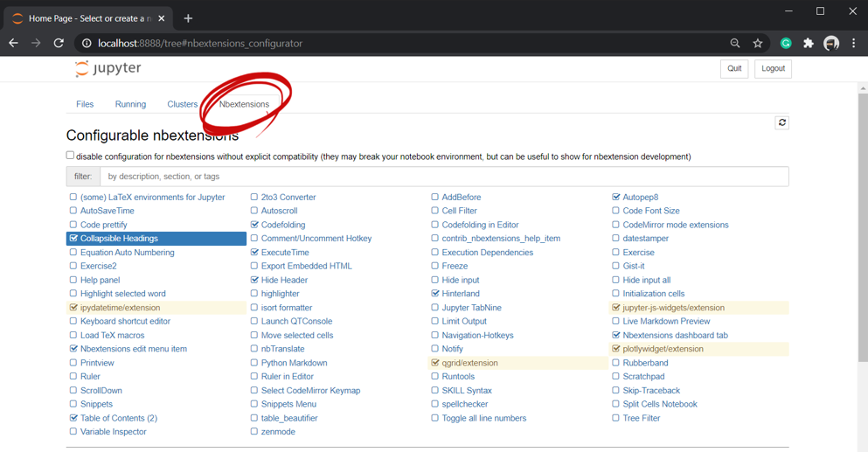Image resolution: width=868 pixels, height=452 pixels.
Task: Uncheck the Hinterland extension
Action: point(435,294)
